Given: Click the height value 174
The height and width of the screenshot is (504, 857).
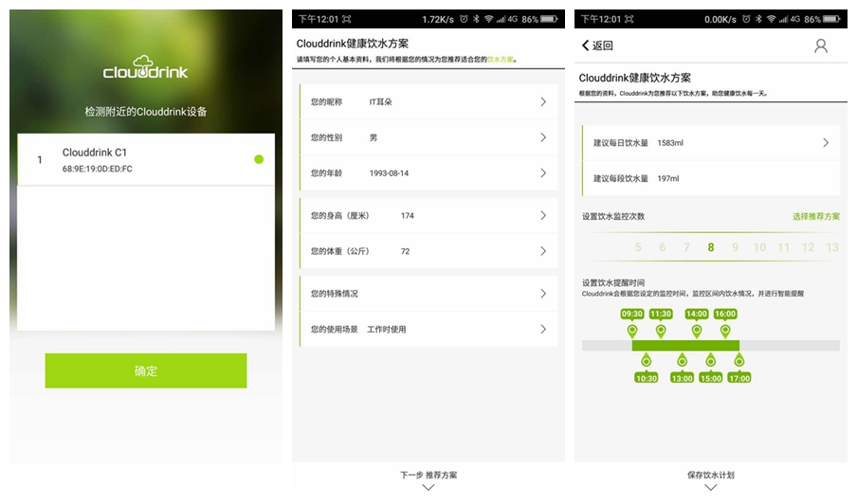Looking at the screenshot, I should pos(408,216).
